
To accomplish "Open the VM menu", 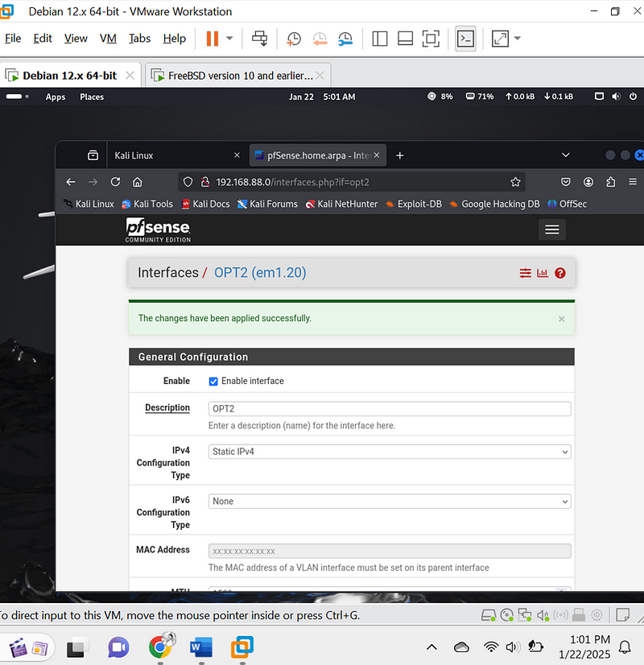I will pyautogui.click(x=108, y=39).
